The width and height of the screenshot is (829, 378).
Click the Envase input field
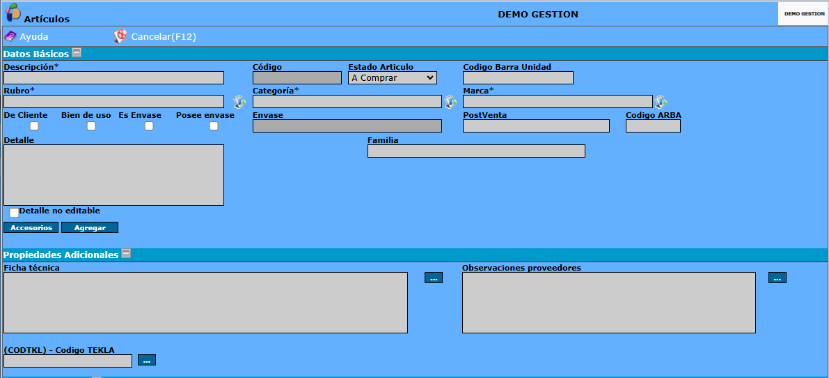click(x=347, y=126)
